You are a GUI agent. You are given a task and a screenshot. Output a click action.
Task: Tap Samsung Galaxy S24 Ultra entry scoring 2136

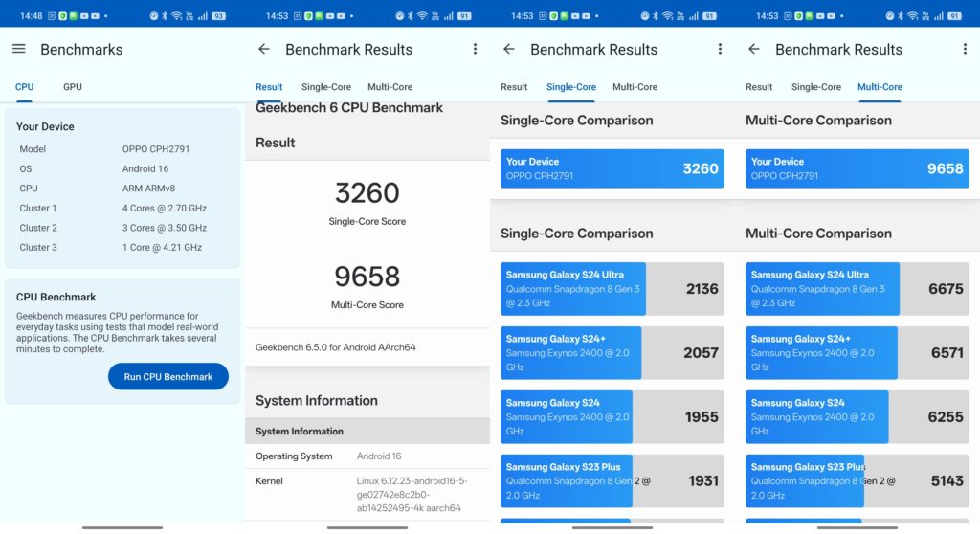tap(612, 289)
